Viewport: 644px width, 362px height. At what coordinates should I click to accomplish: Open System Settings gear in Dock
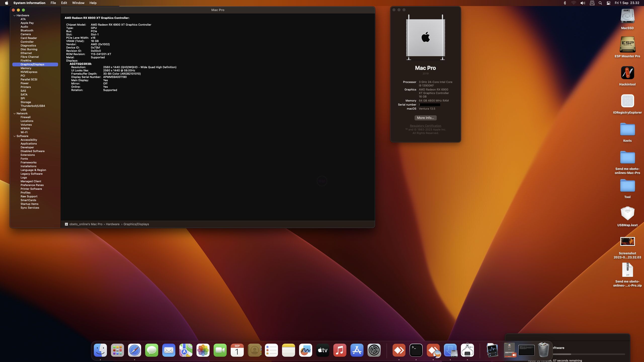pyautogui.click(x=374, y=350)
